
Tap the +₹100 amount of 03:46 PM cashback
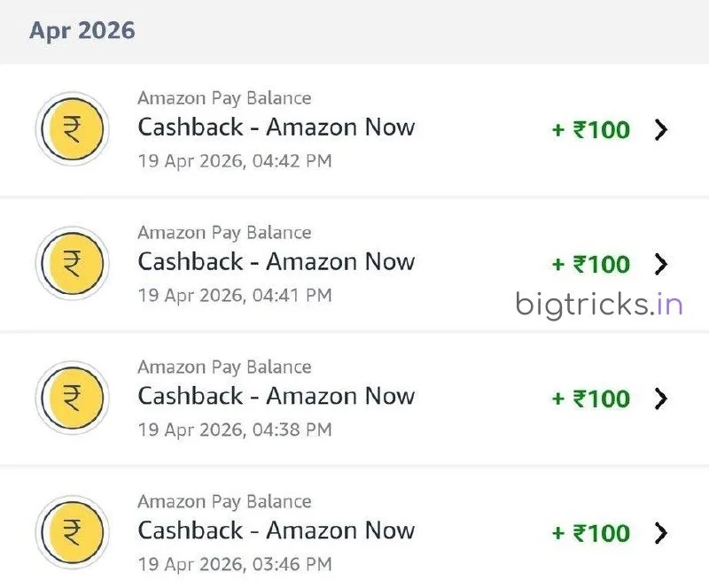pyautogui.click(x=590, y=533)
